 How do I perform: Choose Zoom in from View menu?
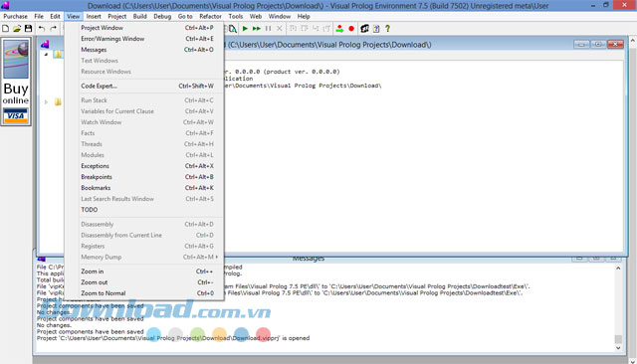[x=144, y=272]
